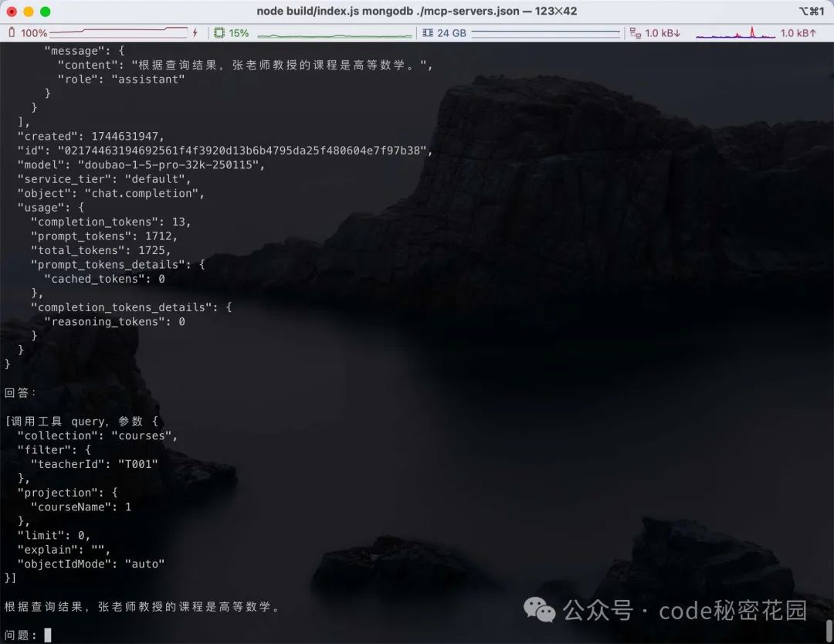Click the '"completion_tokens": 13' line
834x644 pixels.
pos(110,222)
